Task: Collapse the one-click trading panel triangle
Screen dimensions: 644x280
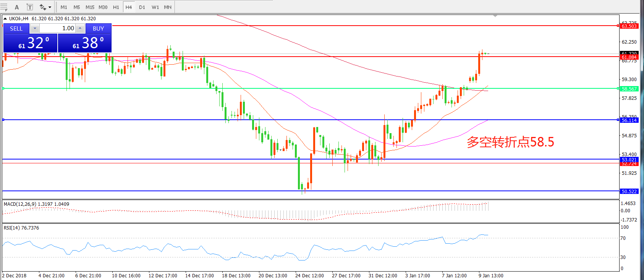Action: point(5,19)
